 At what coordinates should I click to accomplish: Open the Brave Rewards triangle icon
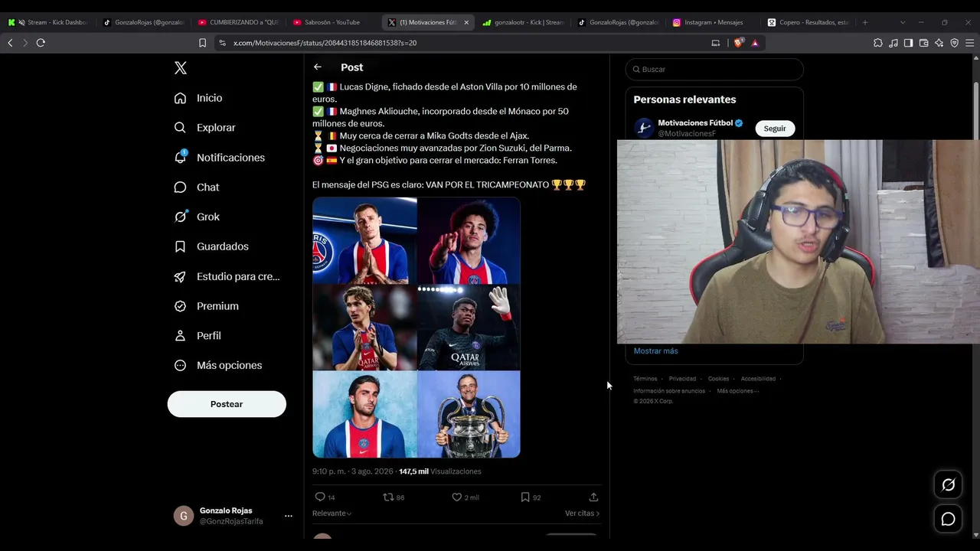(x=755, y=43)
